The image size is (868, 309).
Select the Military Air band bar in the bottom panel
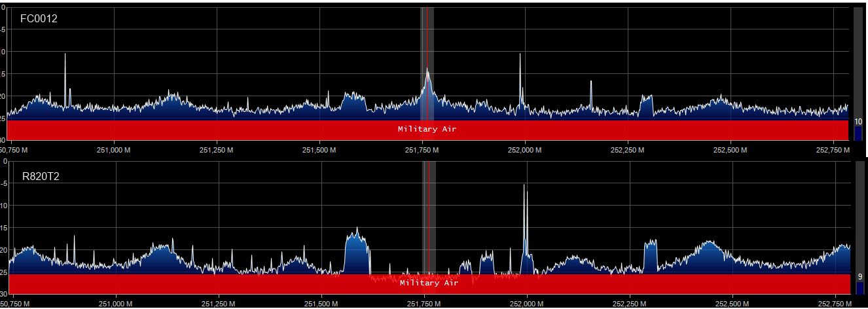click(428, 283)
